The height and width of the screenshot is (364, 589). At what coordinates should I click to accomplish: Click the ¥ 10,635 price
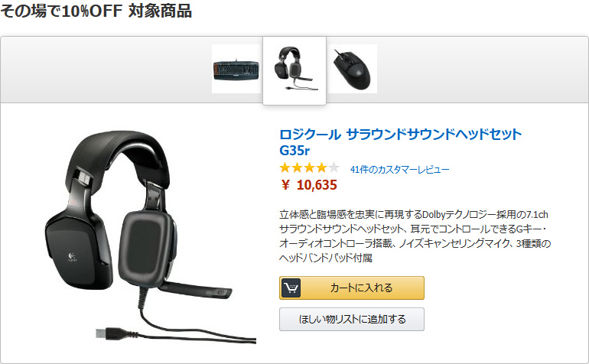click(x=309, y=185)
